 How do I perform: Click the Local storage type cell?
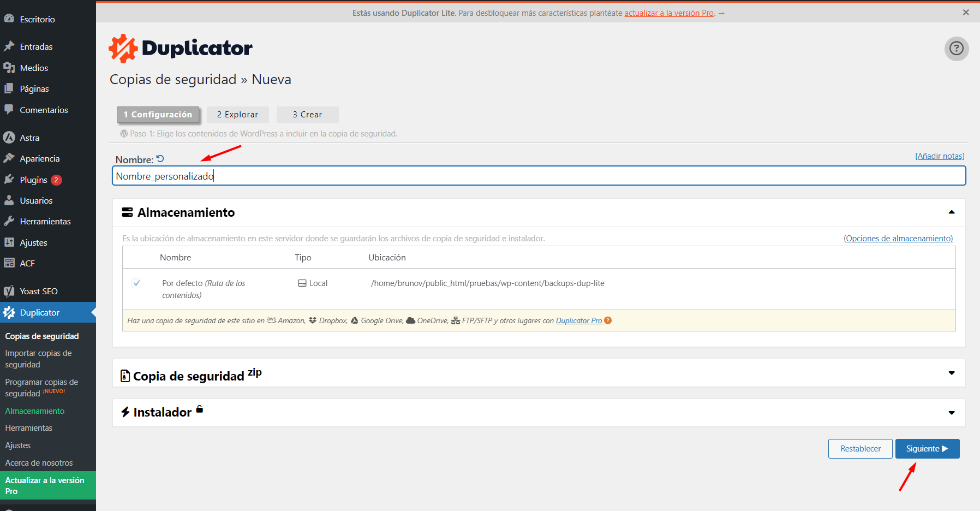click(313, 283)
